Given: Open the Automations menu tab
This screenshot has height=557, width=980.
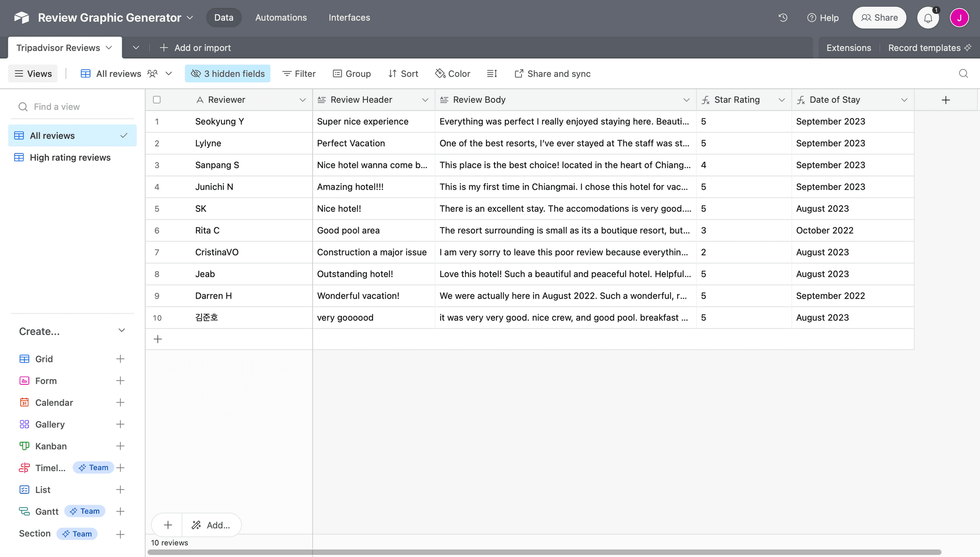Looking at the screenshot, I should coord(281,17).
